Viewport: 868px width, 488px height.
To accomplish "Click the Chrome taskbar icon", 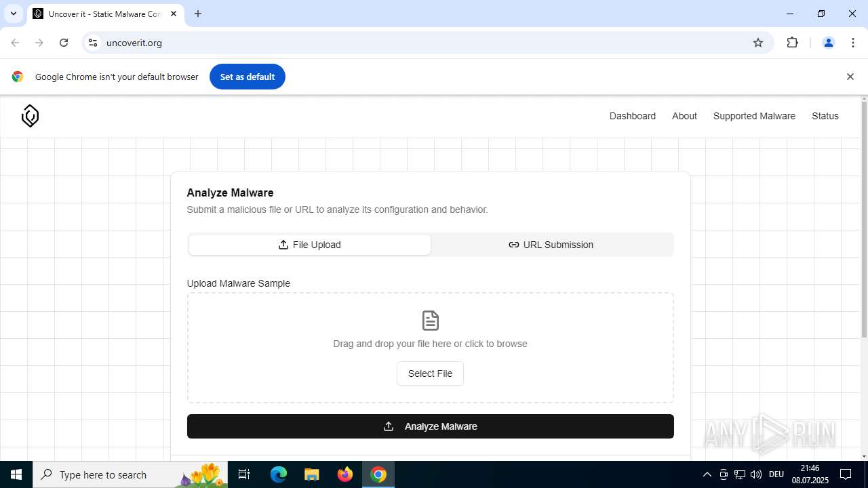I will [378, 474].
